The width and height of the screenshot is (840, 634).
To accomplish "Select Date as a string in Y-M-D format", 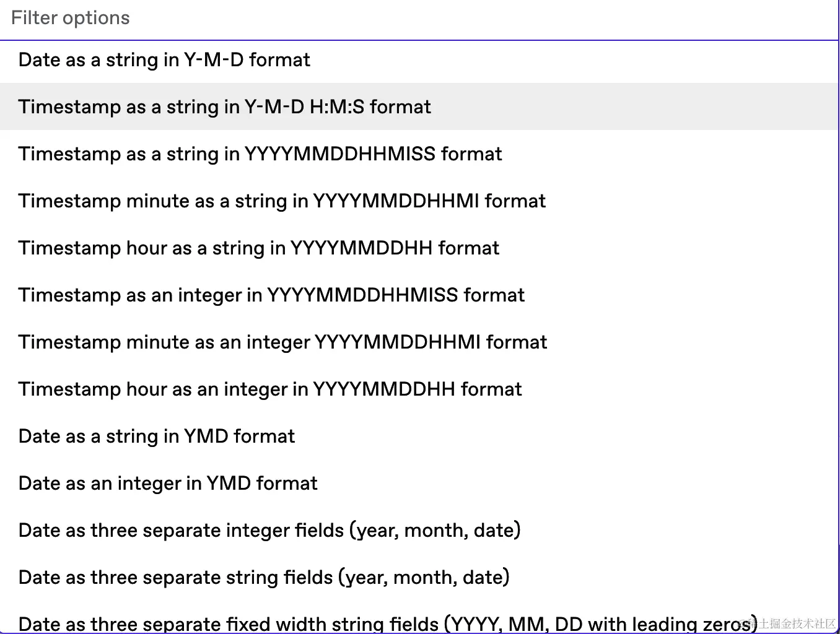I will coord(165,60).
